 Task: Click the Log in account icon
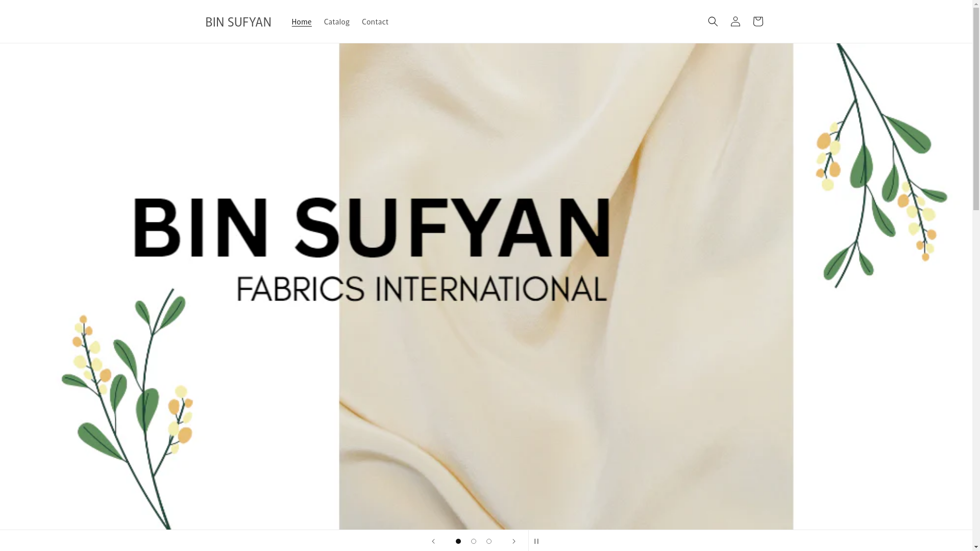[x=735, y=21]
